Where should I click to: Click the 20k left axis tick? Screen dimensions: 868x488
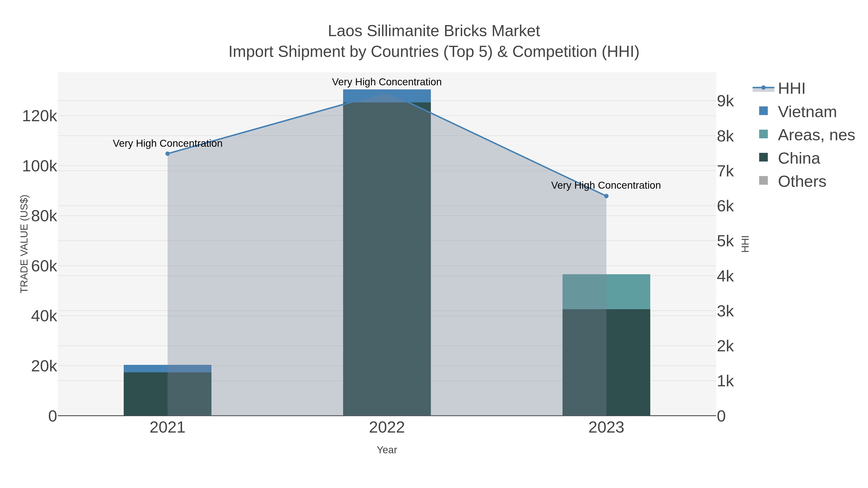coord(44,366)
